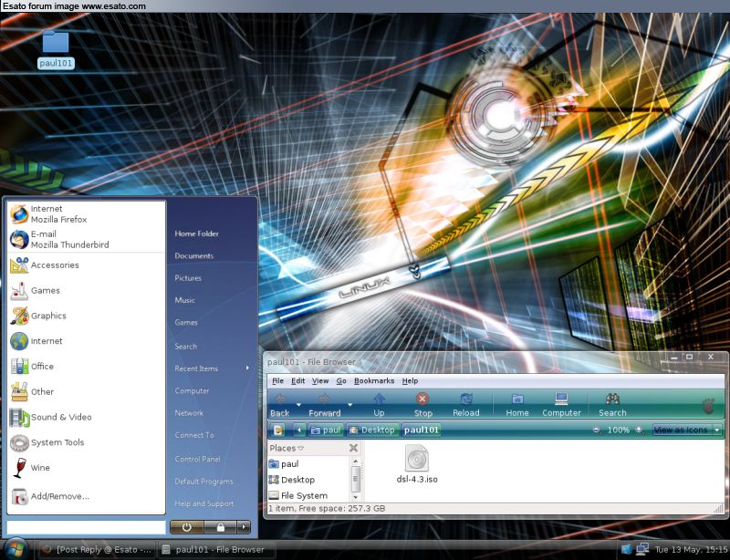Open the Bookmarks menu
Viewport: 730px width, 560px height.
coord(374,380)
